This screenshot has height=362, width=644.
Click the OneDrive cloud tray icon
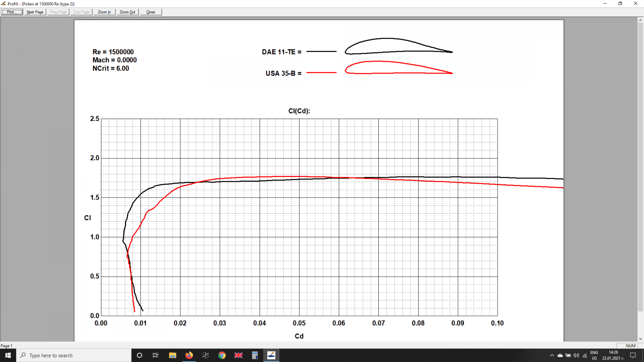pos(560,355)
